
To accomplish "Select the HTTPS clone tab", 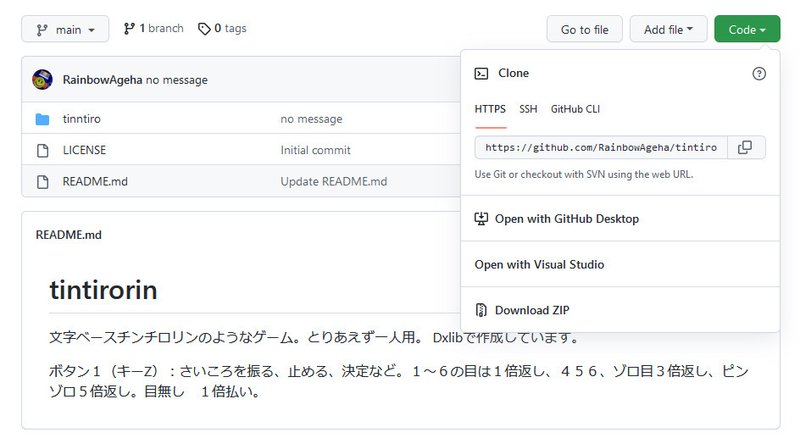I will [x=490, y=109].
